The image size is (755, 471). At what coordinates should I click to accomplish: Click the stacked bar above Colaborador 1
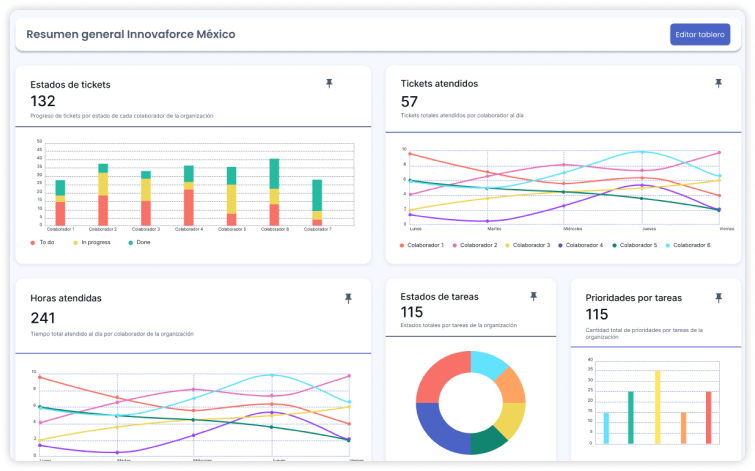click(x=60, y=203)
